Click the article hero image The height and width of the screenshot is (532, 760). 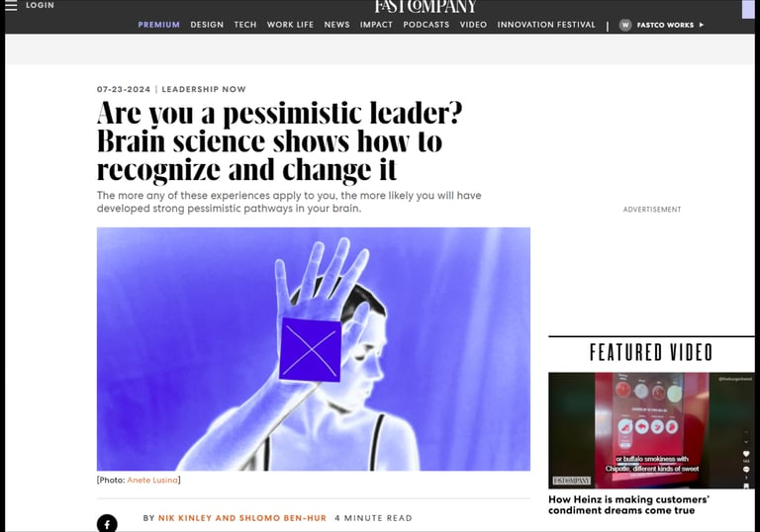pos(313,349)
